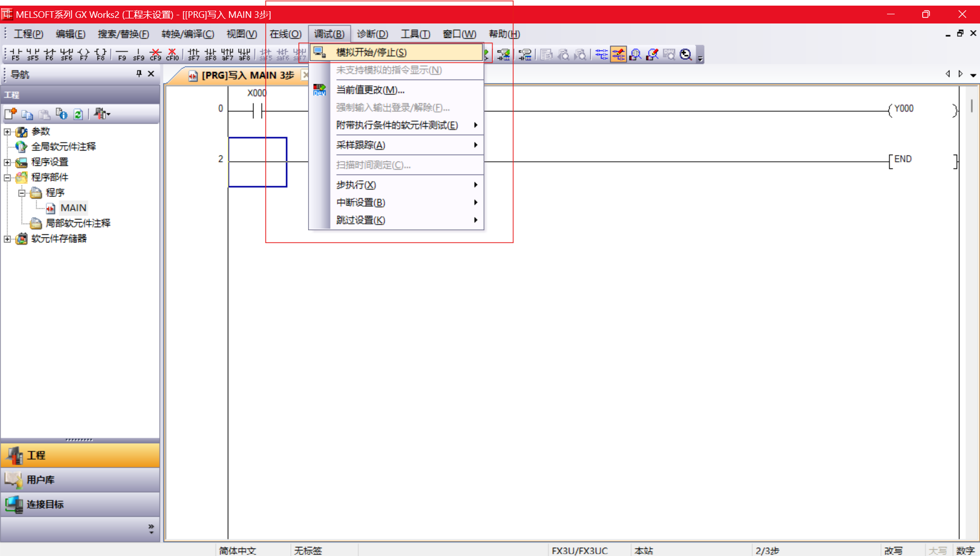This screenshot has height=556, width=980.
Task: Open the 连接目标 navigation pane button
Action: pyautogui.click(x=80, y=504)
